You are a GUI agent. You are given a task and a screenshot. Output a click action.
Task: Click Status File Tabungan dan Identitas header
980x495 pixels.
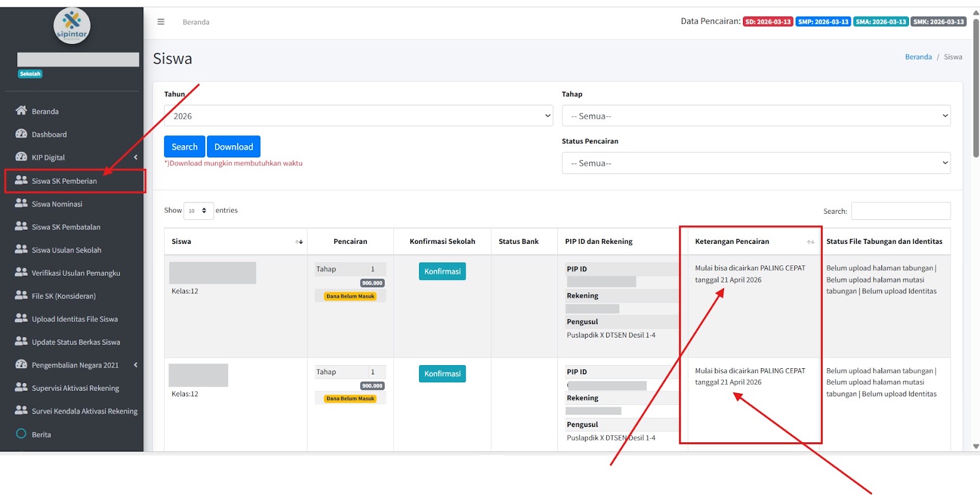(884, 241)
